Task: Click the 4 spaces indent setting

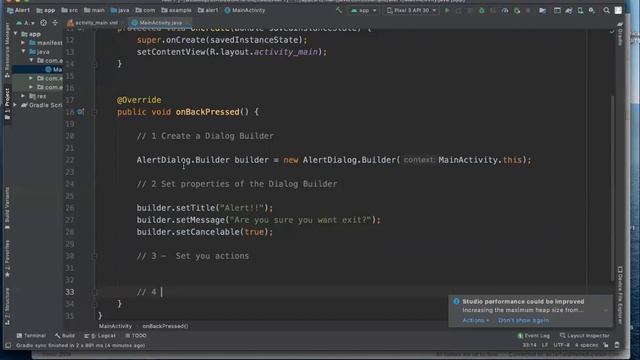Action: 587,345
